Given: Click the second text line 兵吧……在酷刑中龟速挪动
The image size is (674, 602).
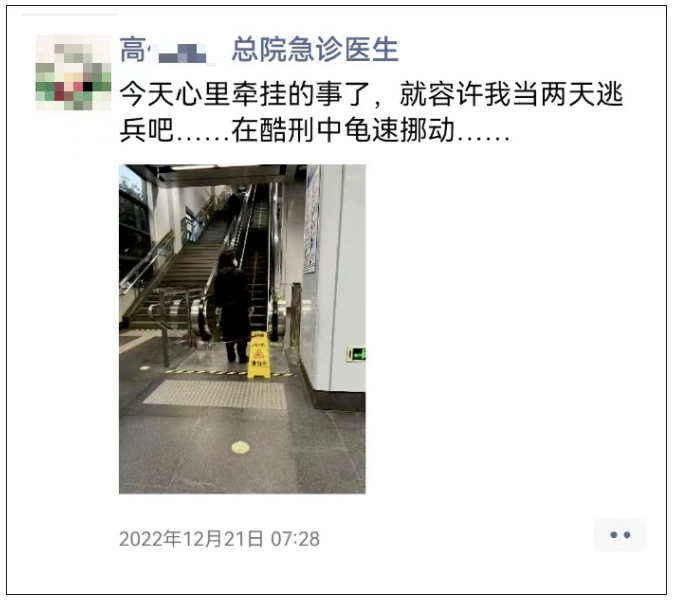Looking at the screenshot, I should [x=315, y=129].
